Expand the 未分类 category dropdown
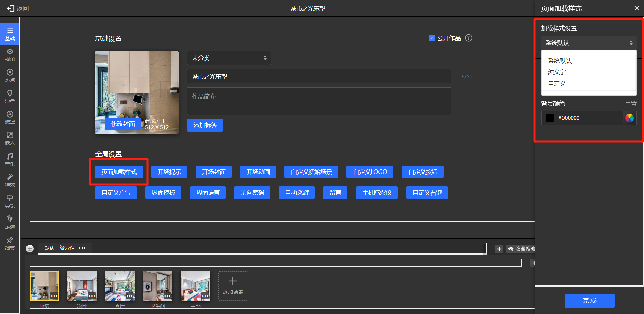 coord(229,58)
